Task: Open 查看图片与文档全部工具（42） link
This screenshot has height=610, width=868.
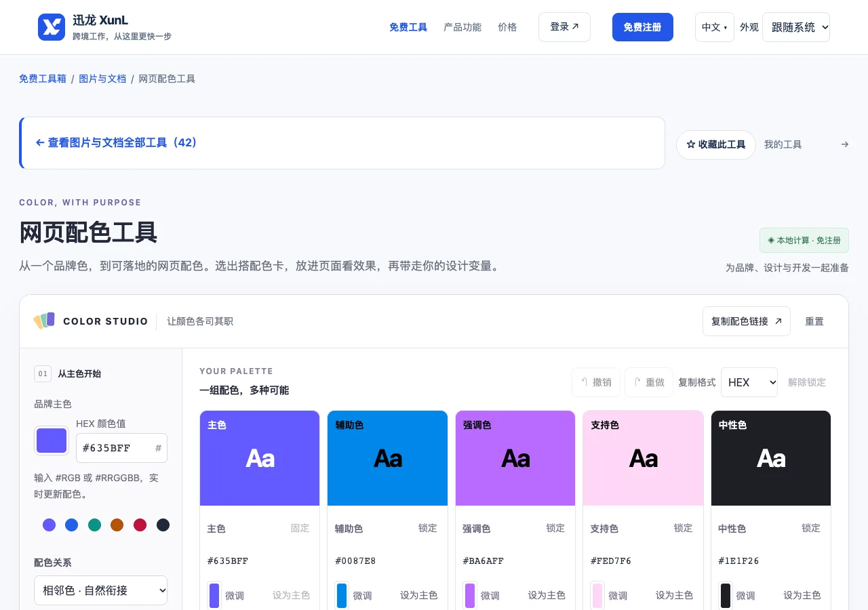Action: pyautogui.click(x=115, y=143)
